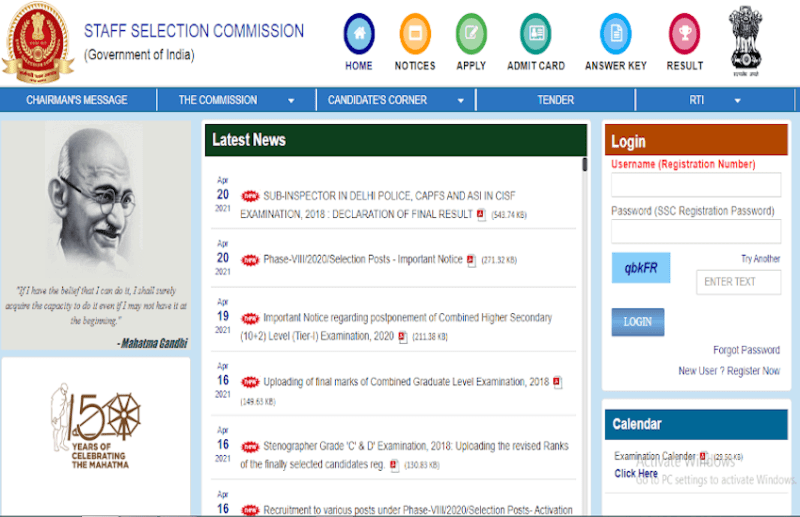
Task: Click the Home icon in header
Action: tap(359, 33)
